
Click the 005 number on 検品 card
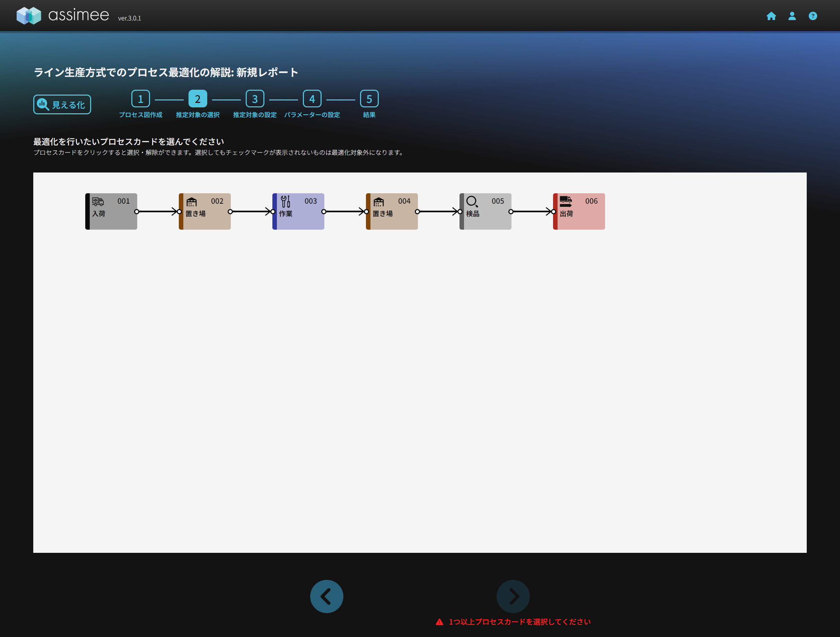point(498,201)
